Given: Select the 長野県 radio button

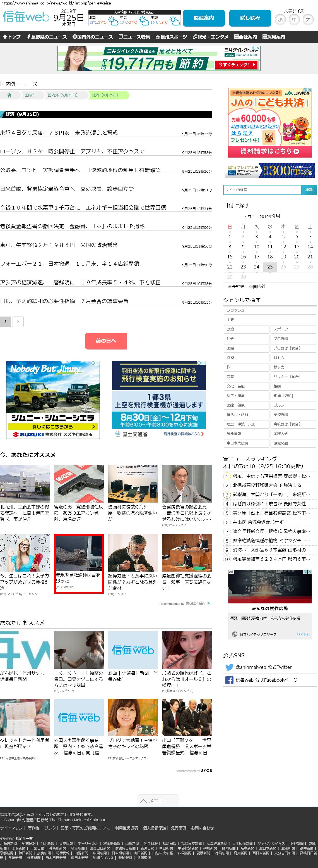Looking at the screenshot, I should [x=230, y=286].
